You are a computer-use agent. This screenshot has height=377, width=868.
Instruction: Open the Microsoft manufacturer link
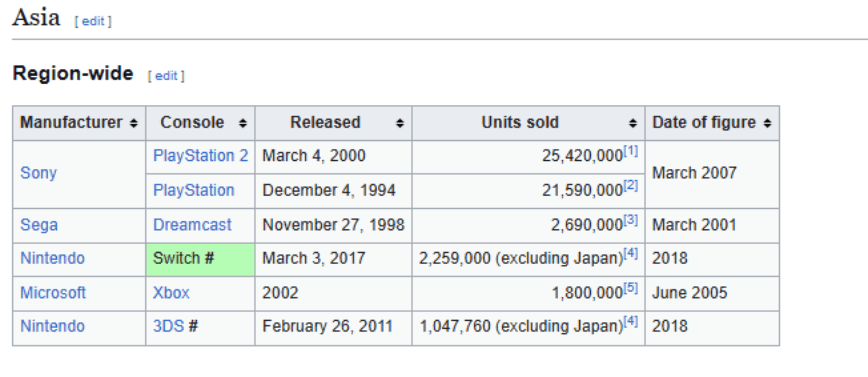[53, 293]
